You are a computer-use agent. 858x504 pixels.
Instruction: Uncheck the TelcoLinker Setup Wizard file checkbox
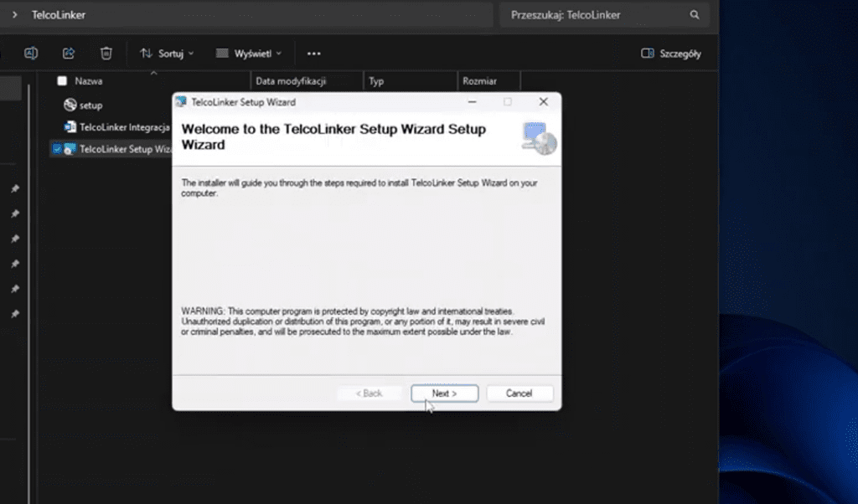tap(57, 149)
